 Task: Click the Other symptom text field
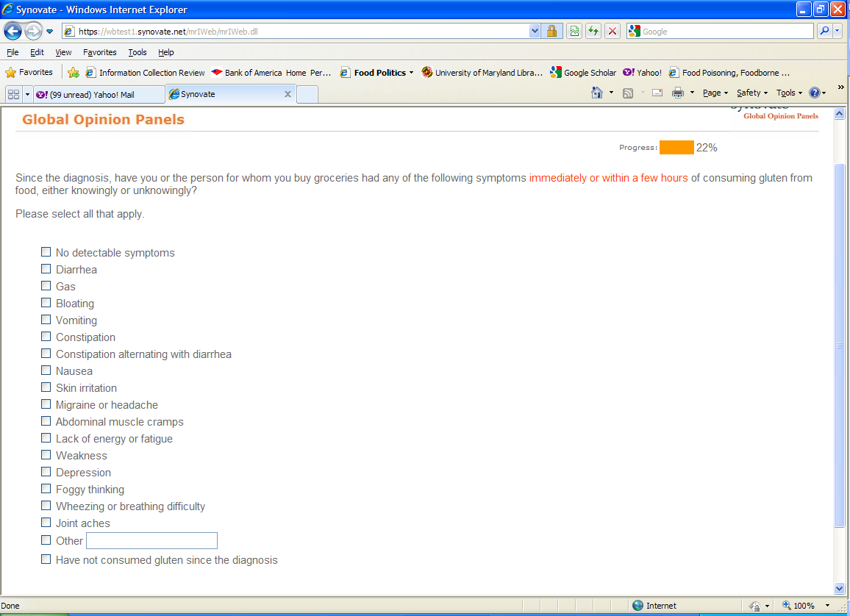pyautogui.click(x=151, y=541)
